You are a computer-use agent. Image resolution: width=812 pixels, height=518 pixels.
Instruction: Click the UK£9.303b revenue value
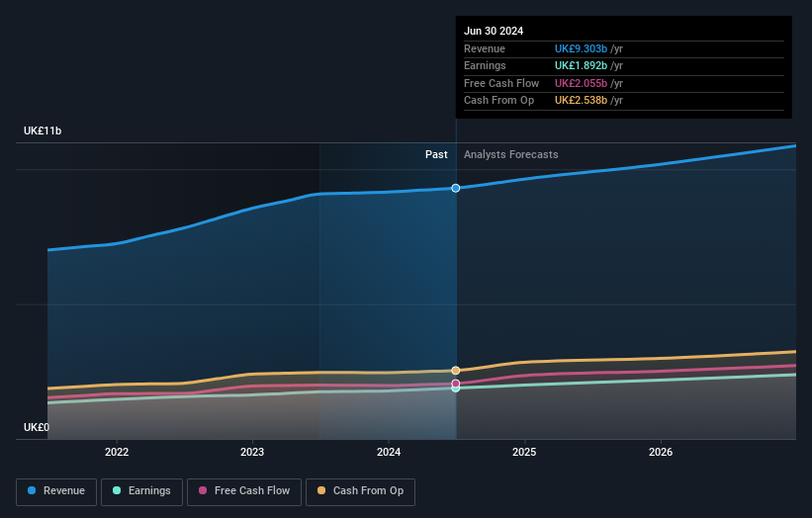[581, 48]
